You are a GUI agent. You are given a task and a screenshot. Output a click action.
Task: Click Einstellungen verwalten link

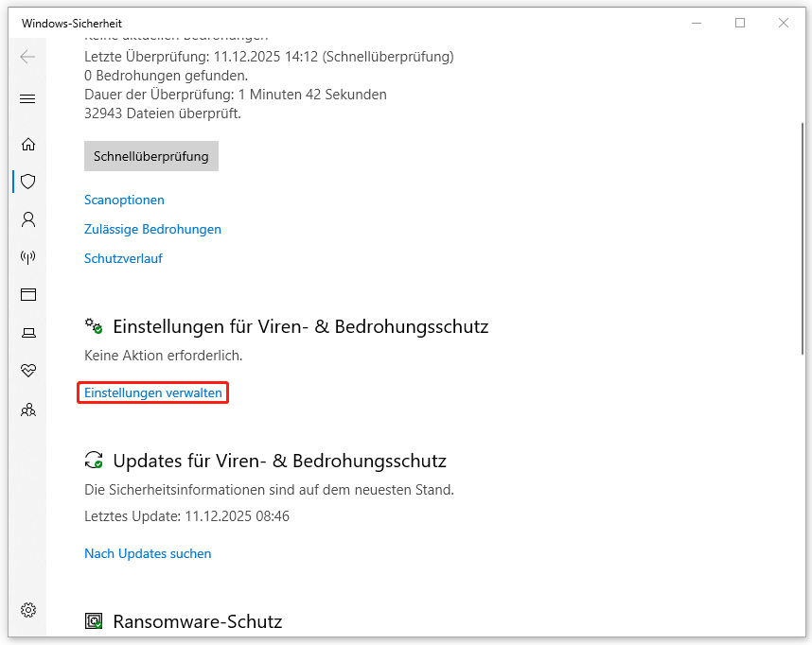tap(153, 392)
